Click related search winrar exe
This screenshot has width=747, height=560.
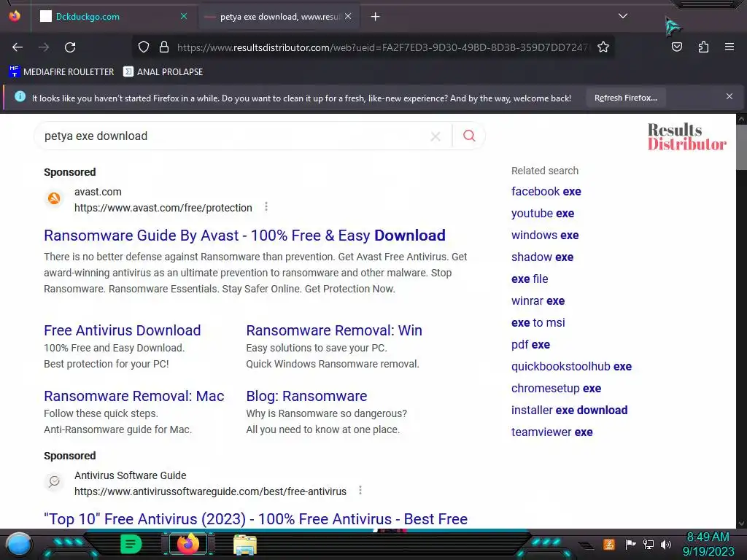click(x=538, y=301)
